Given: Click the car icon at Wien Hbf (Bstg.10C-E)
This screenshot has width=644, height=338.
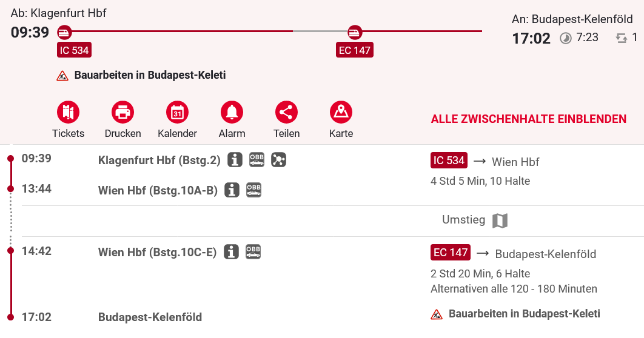Looking at the screenshot, I should pyautogui.click(x=253, y=251).
